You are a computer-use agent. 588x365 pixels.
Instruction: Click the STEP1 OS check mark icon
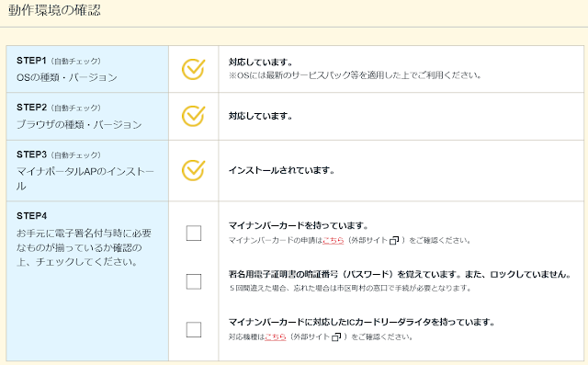pyautogui.click(x=194, y=69)
